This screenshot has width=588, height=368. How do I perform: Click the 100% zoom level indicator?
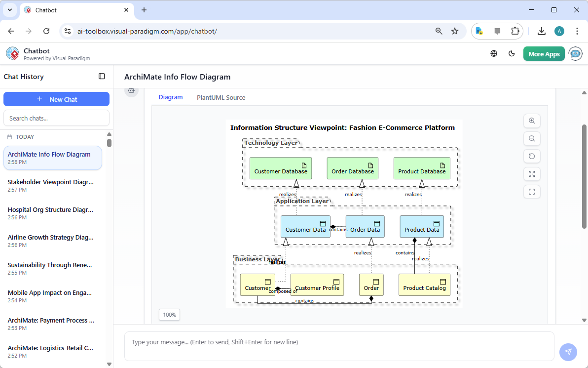click(x=169, y=315)
